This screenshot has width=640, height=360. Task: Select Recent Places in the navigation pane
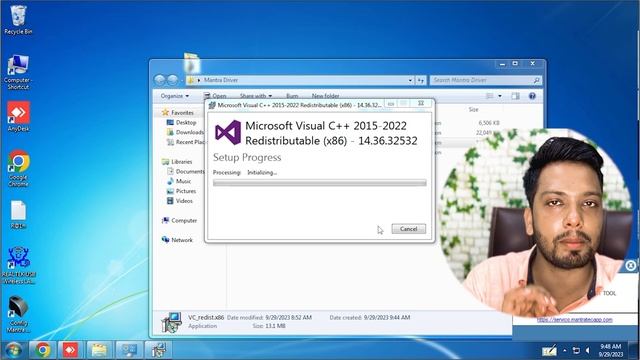(186, 142)
